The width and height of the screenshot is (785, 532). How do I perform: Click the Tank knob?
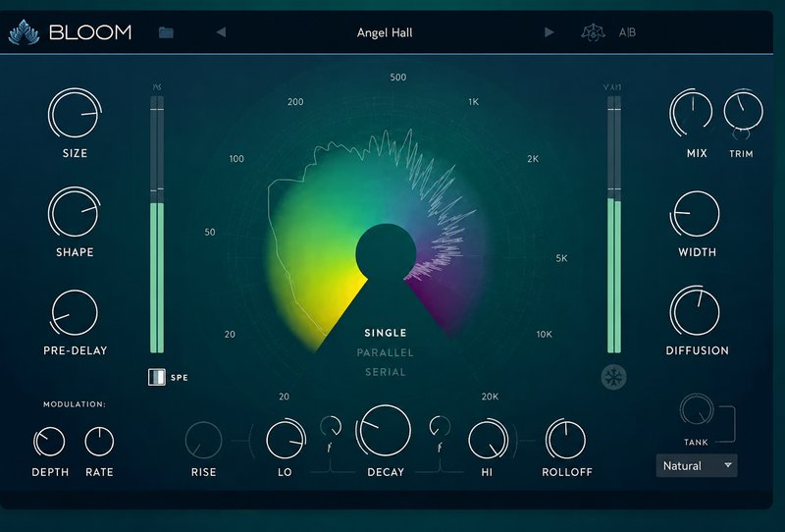click(697, 409)
